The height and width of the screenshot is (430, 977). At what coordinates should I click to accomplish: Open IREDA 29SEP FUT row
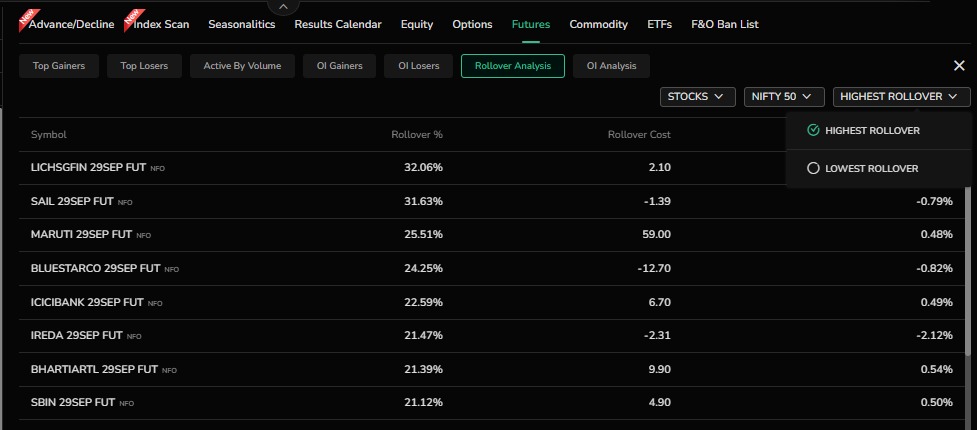(x=492, y=335)
